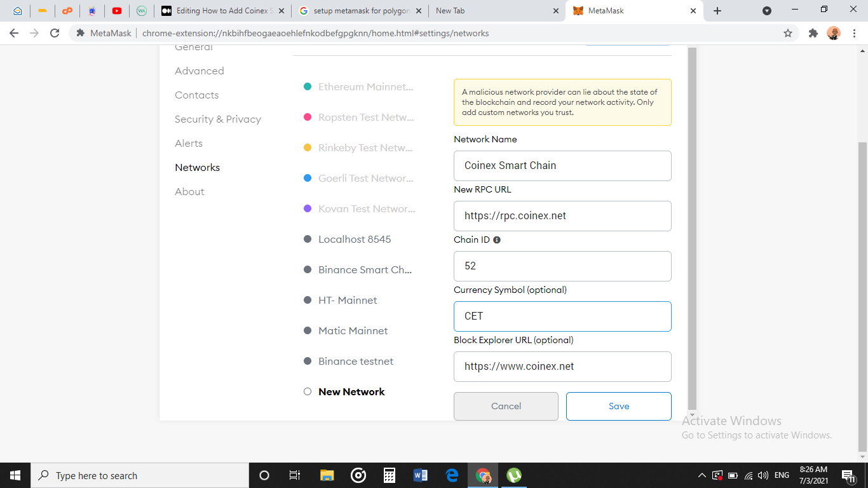Open the Windows Start menu
The height and width of the screenshot is (488, 868).
15,475
